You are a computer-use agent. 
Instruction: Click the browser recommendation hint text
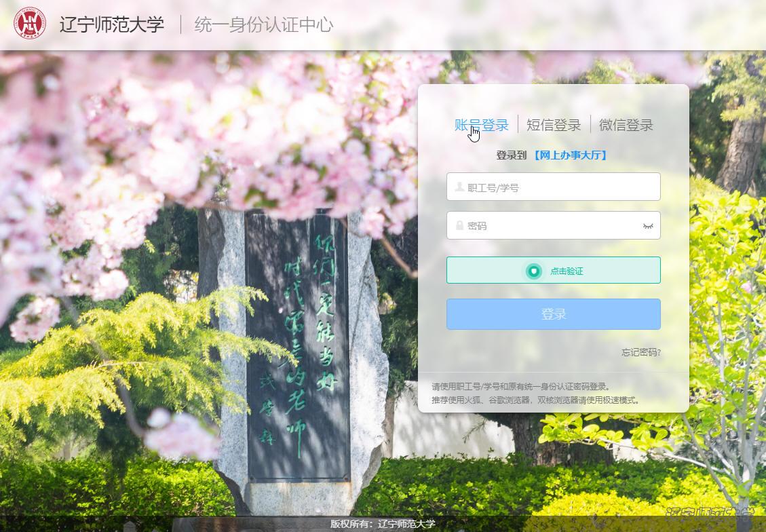[536, 400]
